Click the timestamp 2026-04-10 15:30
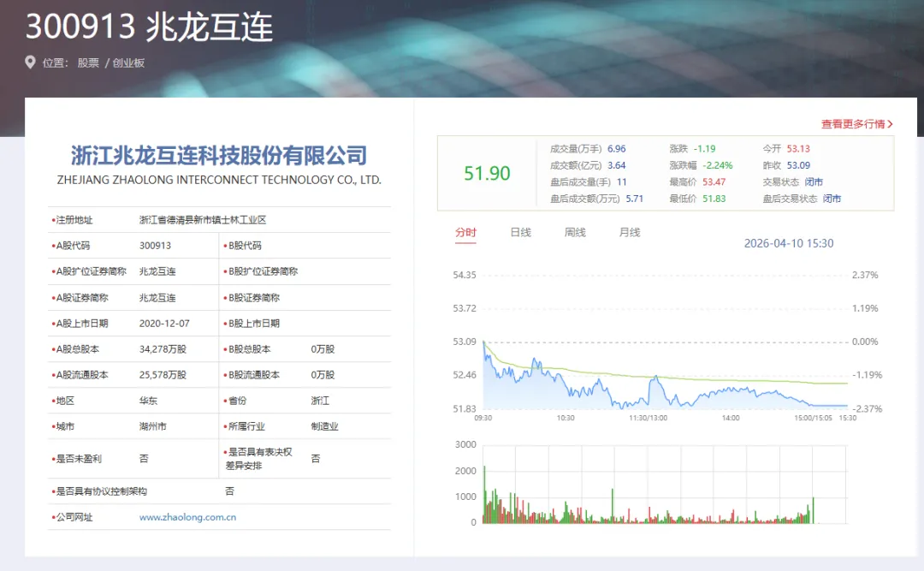 coord(789,243)
